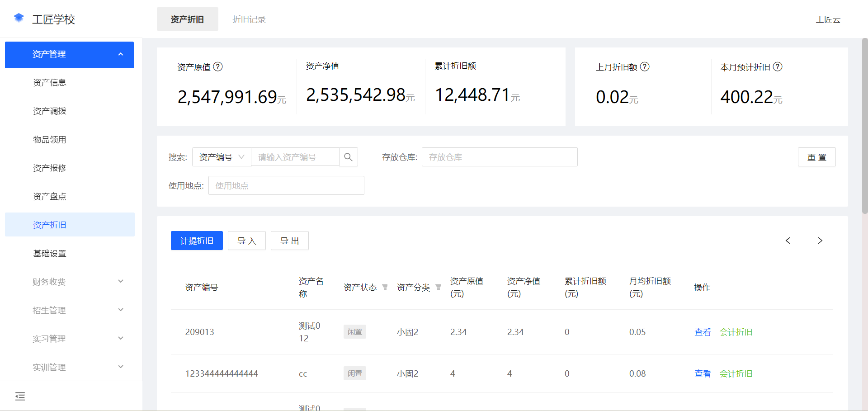
Task: Click the 使用地点 input field
Action: point(286,185)
